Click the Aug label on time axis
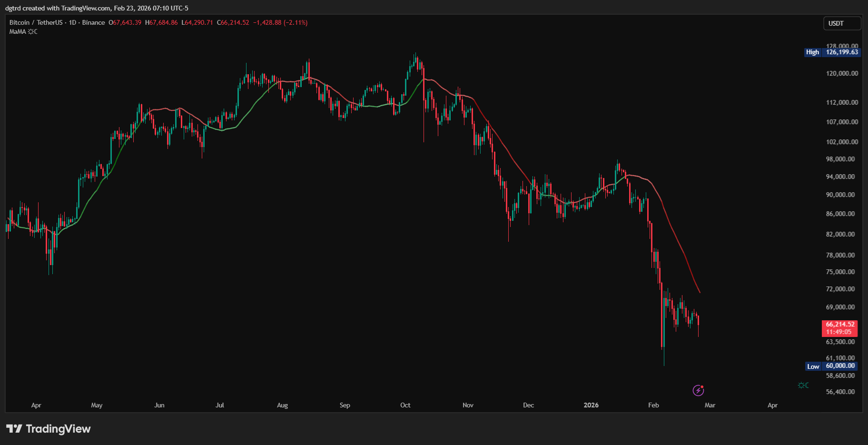The image size is (868, 445). [x=282, y=405]
